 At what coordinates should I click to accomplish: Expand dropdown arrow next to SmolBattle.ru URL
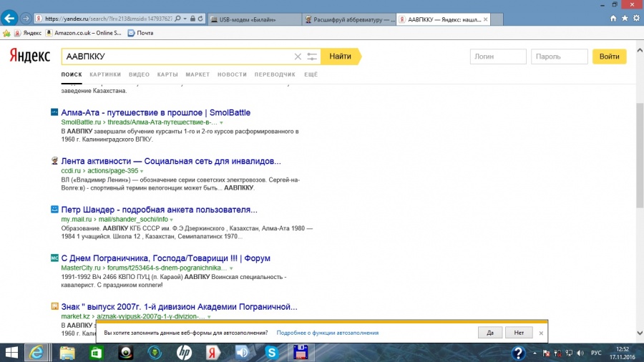pyautogui.click(x=221, y=123)
